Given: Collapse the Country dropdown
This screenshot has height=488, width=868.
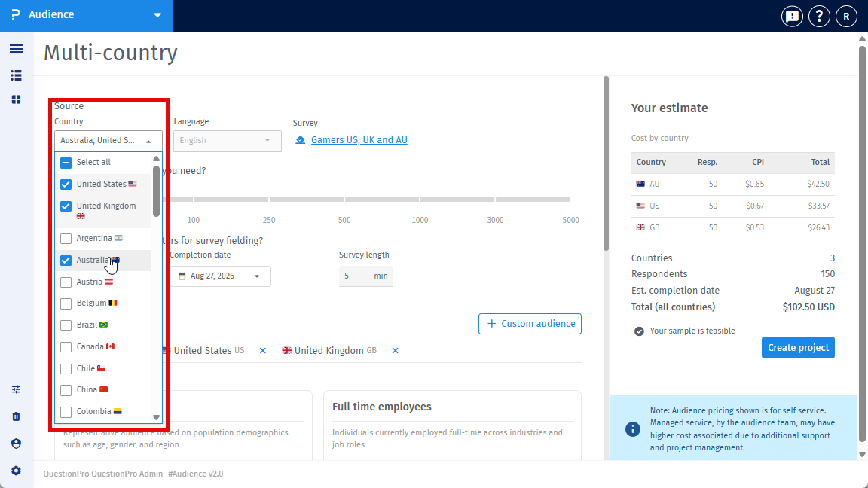Looking at the screenshot, I should pyautogui.click(x=108, y=141).
